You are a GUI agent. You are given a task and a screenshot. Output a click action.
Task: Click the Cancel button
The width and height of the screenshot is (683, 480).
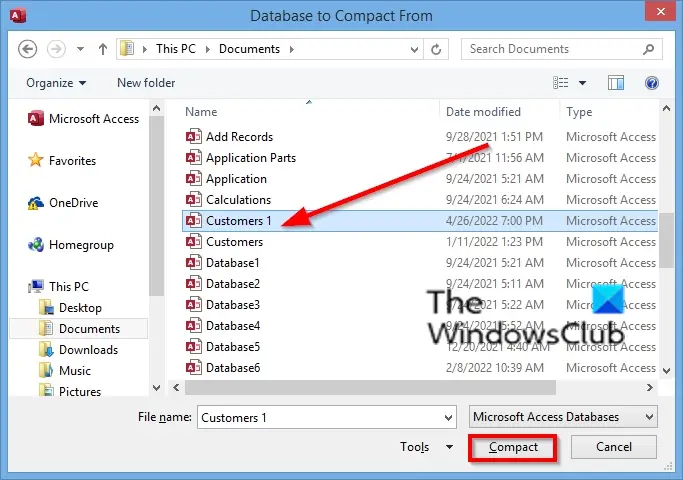(614, 447)
